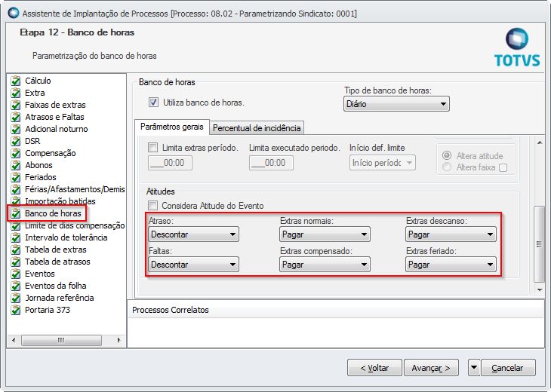Click the check icon beside Cálculo
551x392 pixels.
click(x=15, y=81)
